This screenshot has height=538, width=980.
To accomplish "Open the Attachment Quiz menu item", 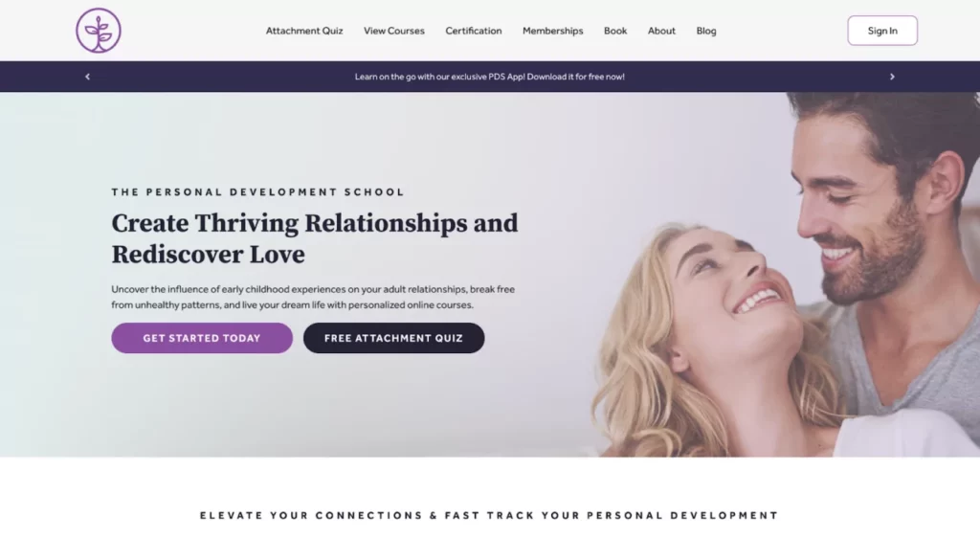I will (x=304, y=31).
